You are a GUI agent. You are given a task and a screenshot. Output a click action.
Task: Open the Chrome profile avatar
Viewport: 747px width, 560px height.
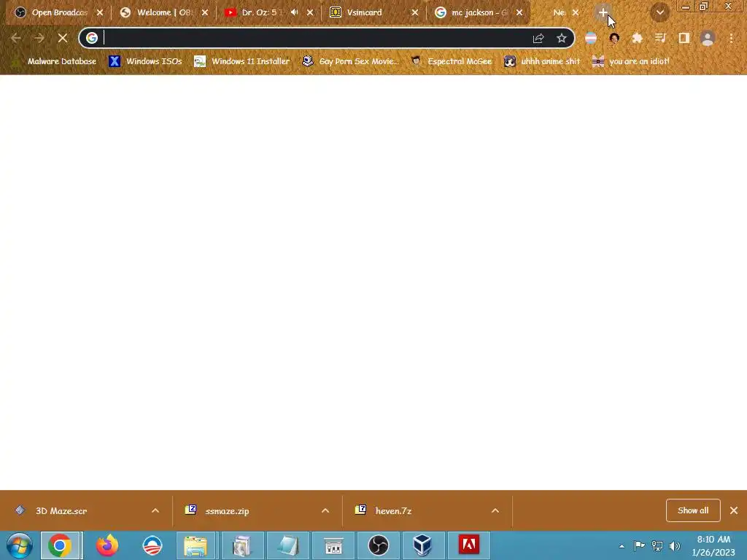(x=708, y=38)
